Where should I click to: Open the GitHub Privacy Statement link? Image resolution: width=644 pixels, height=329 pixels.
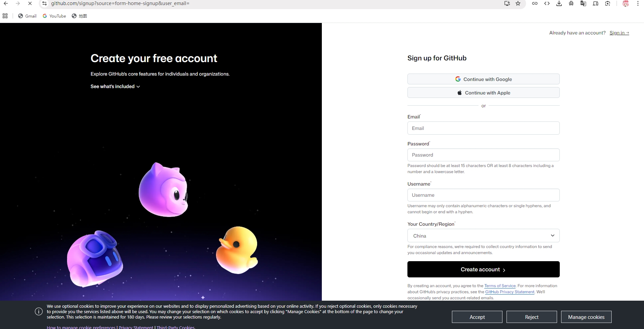pos(510,292)
